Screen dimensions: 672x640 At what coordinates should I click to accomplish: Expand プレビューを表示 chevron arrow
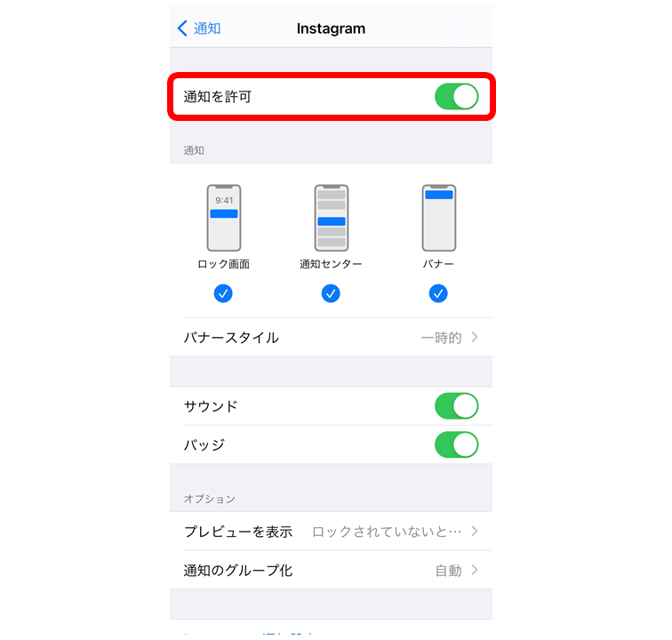[x=475, y=532]
